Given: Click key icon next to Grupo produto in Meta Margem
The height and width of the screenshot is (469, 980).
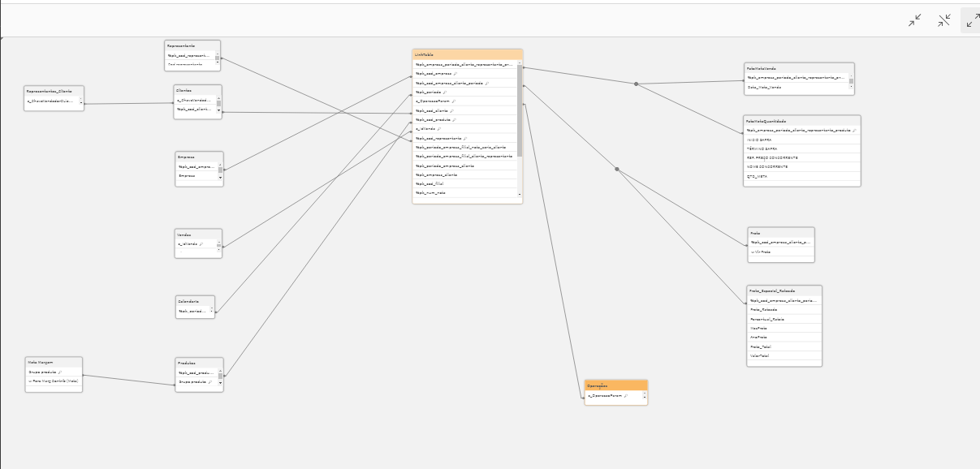Looking at the screenshot, I should (60, 372).
